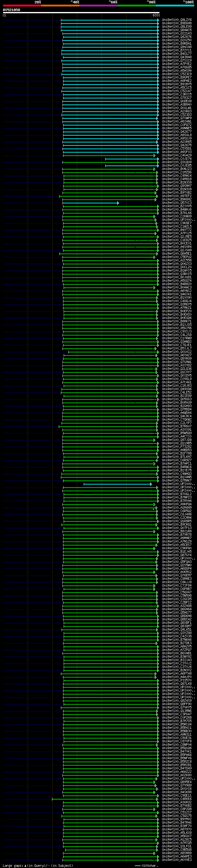Screen dimensions: 197x868
Task: Open hit UniRef100_O22143
Action: point(177,33)
